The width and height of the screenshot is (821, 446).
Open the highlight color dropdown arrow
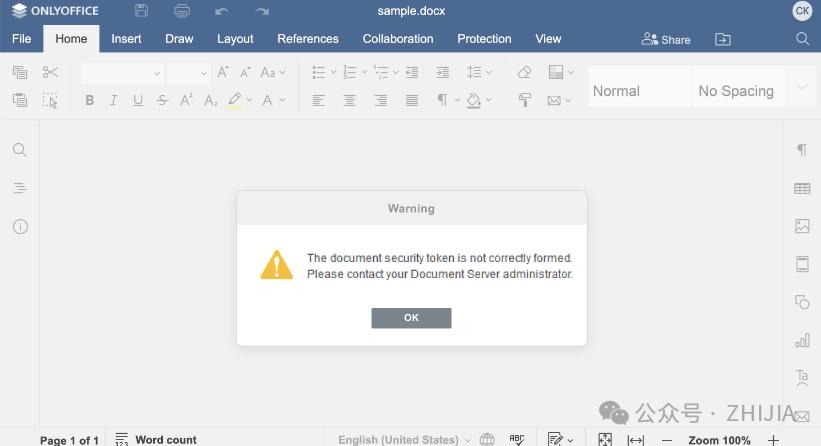click(x=250, y=100)
